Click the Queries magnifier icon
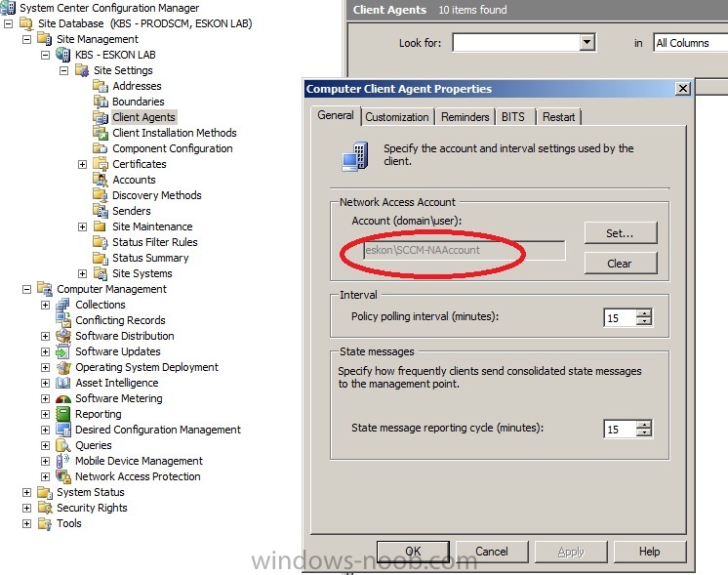The image size is (728, 575). click(x=62, y=445)
